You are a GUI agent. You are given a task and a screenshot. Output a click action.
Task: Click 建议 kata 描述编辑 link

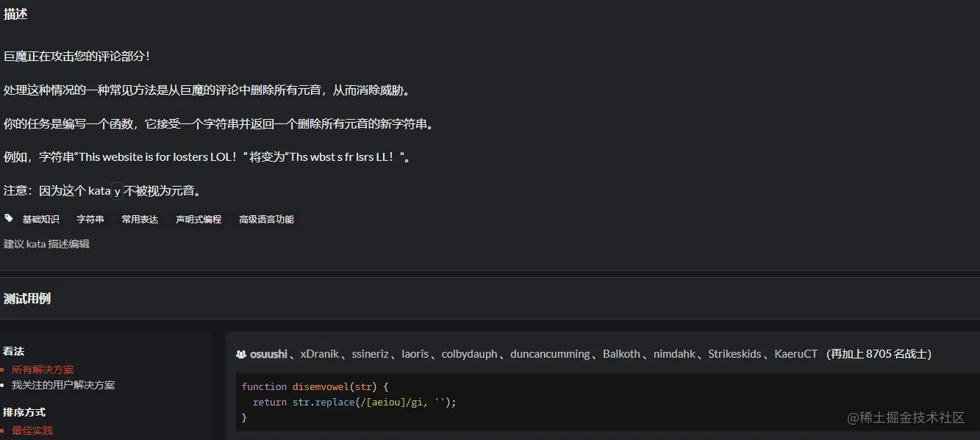coord(46,244)
